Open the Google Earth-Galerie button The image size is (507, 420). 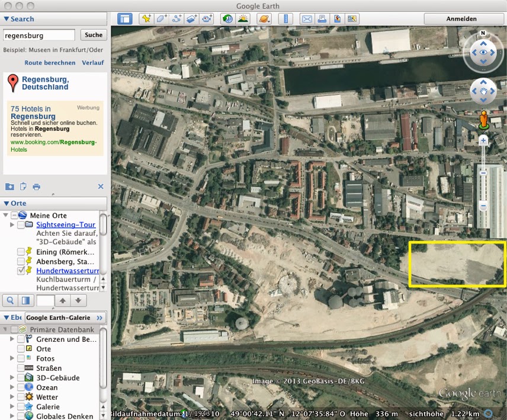coord(65,318)
